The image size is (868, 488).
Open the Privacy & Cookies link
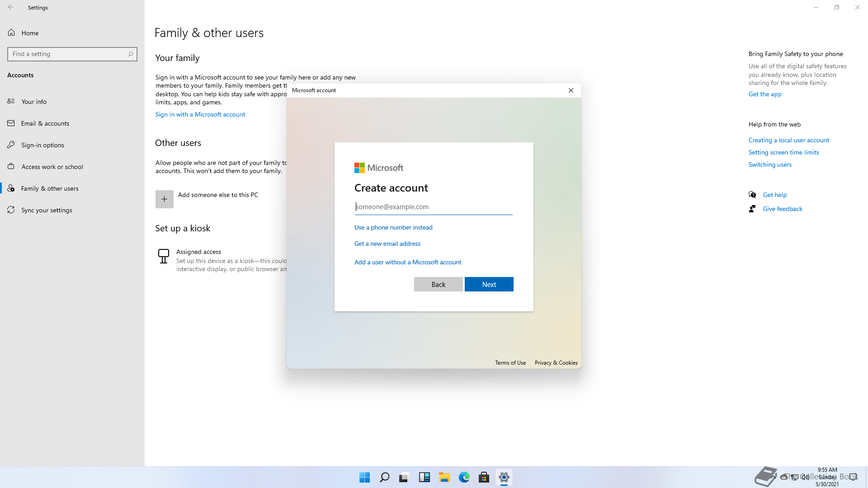(556, 363)
